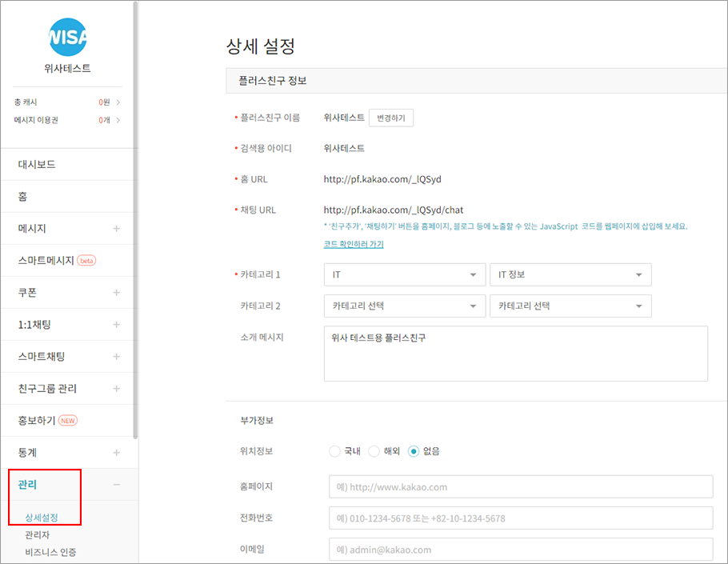Click the 변경하기 button

click(391, 118)
